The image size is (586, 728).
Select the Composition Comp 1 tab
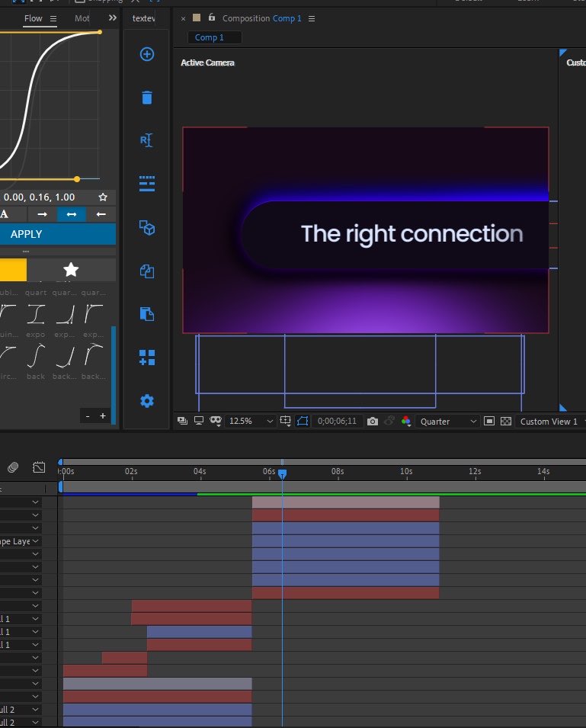[261, 18]
